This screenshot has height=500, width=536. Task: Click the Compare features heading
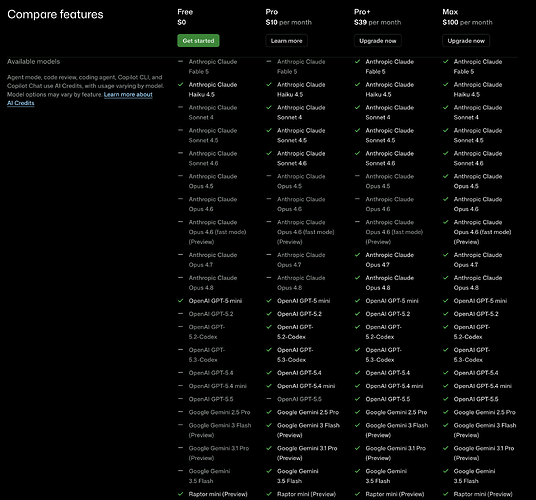(x=55, y=14)
